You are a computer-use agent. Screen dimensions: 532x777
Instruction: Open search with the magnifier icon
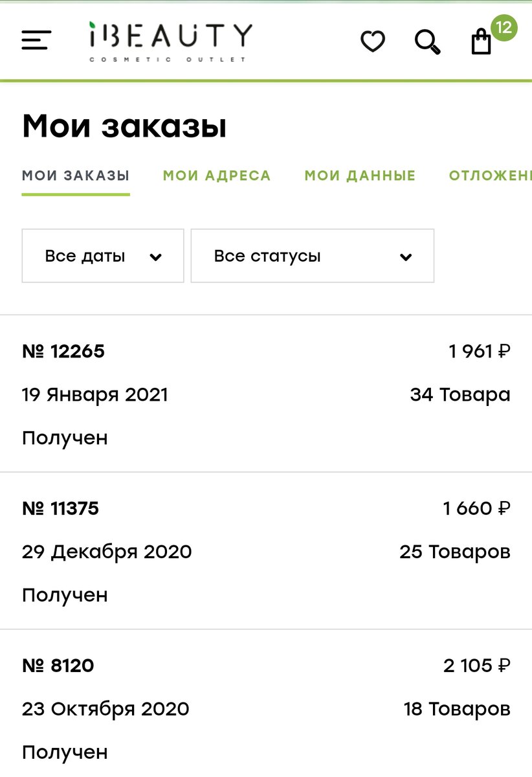tap(427, 42)
